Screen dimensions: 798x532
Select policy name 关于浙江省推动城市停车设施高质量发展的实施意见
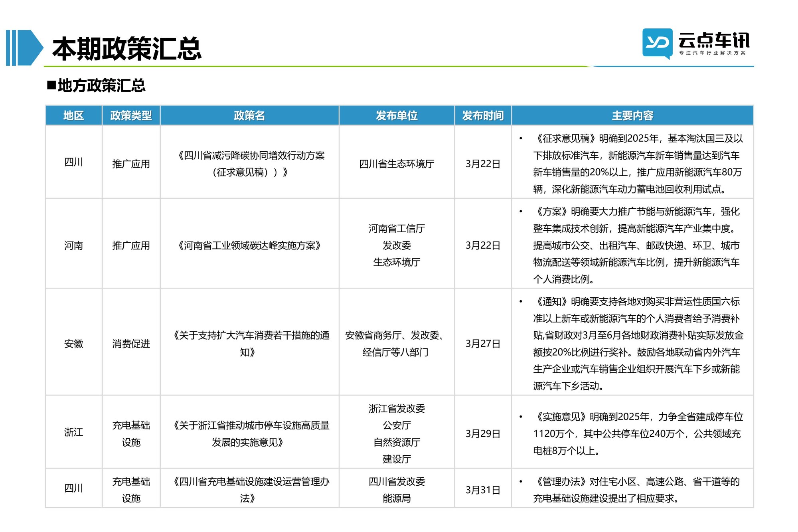(x=250, y=434)
